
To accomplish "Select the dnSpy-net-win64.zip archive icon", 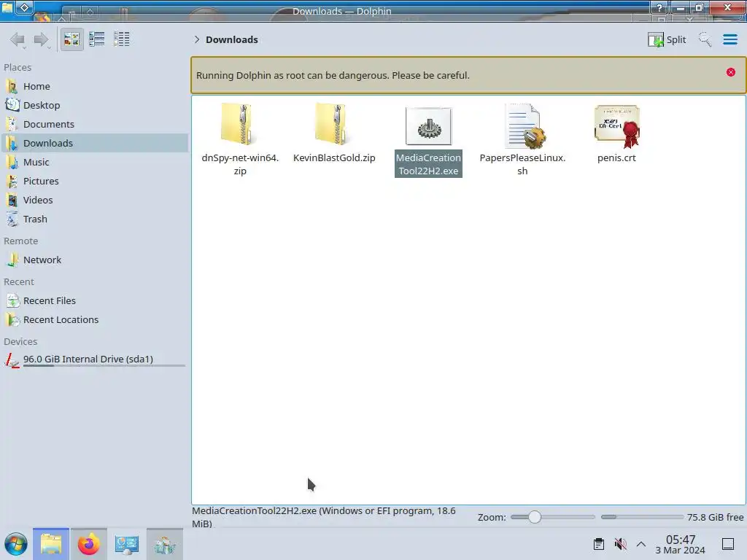I will (239, 125).
